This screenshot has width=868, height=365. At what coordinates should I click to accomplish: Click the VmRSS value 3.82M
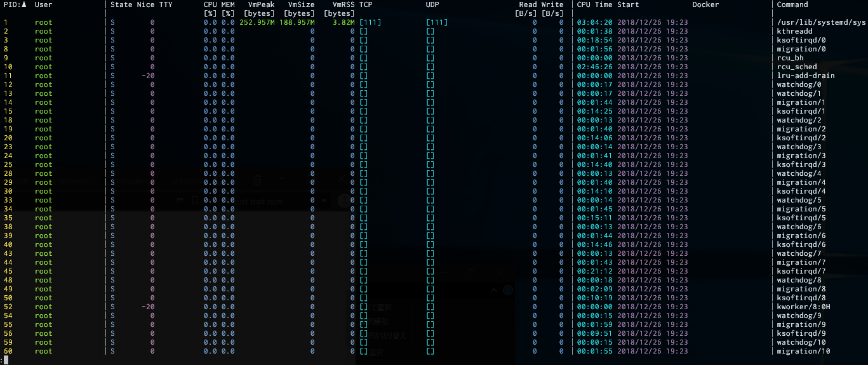point(344,23)
